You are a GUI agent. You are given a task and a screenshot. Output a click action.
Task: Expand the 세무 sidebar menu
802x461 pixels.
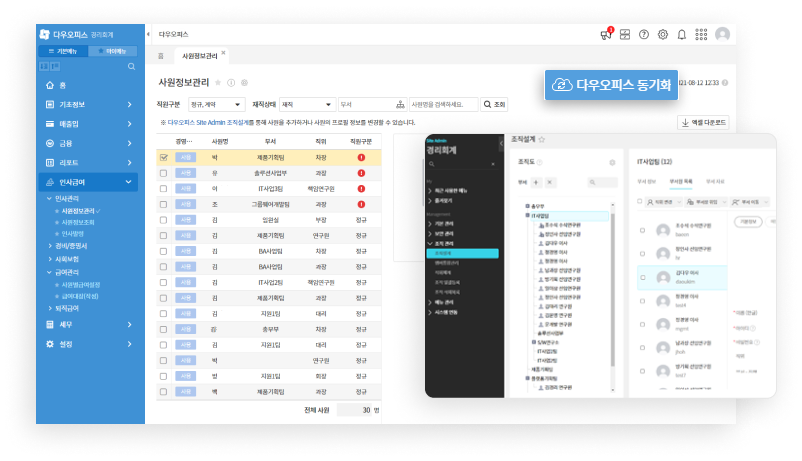pos(88,324)
